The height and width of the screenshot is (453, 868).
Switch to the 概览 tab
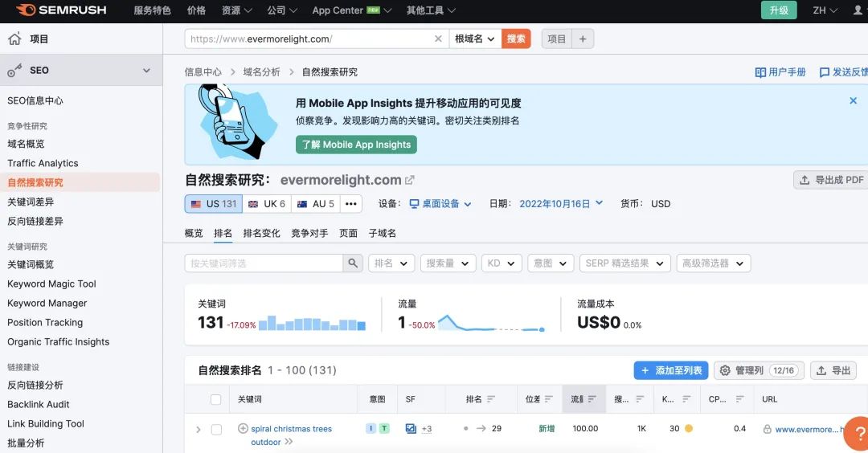pos(194,233)
